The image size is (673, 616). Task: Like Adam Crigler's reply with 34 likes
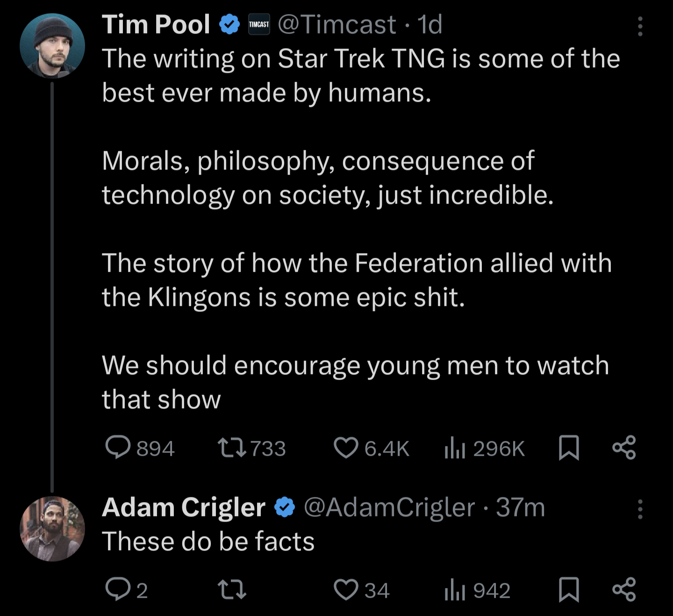361,589
